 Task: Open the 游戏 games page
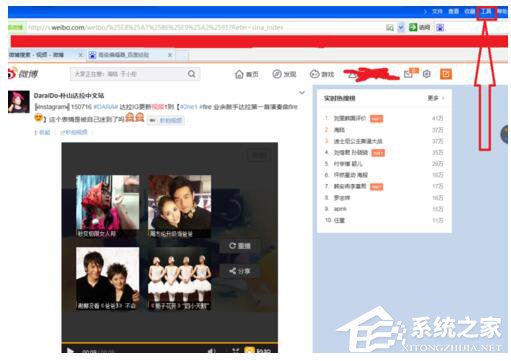[x=322, y=74]
